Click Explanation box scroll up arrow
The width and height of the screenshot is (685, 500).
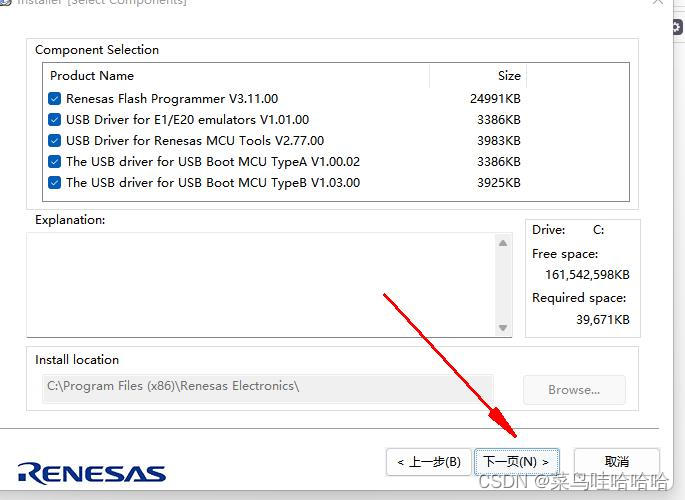[x=503, y=243]
